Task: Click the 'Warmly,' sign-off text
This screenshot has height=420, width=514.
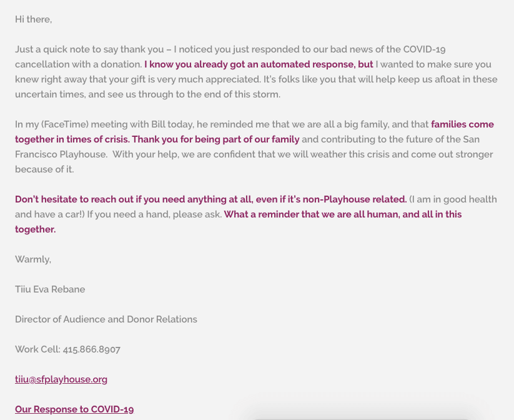Action: [x=33, y=259]
